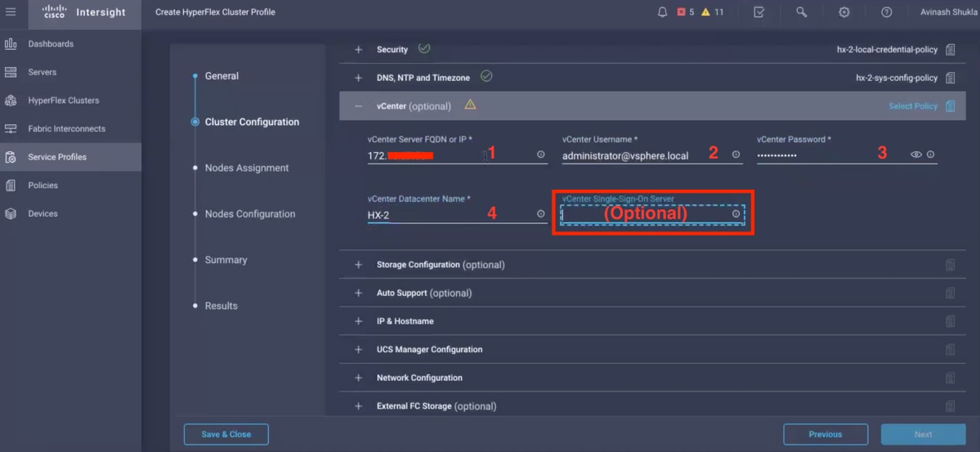Click policy icon in IP & Hostname row
This screenshot has height=452, width=980.
pyautogui.click(x=950, y=321)
